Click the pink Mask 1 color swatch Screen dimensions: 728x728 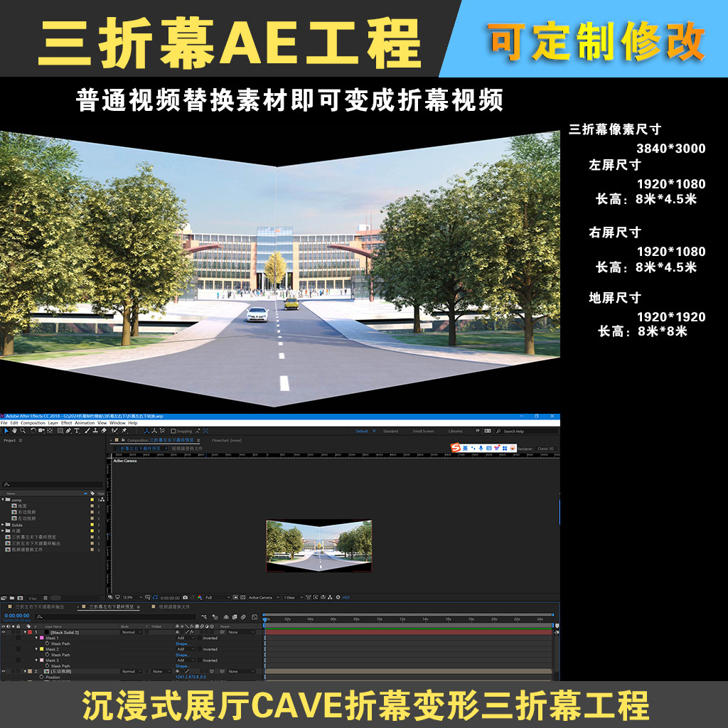coord(42,638)
